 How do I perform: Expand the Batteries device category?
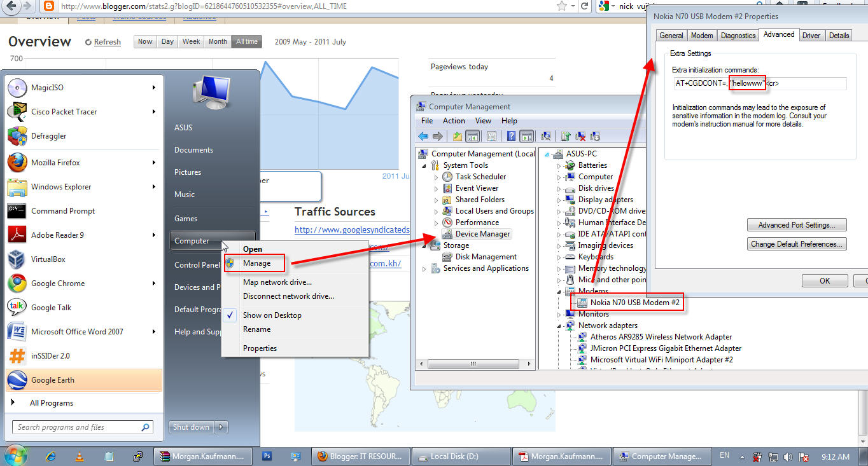[560, 165]
